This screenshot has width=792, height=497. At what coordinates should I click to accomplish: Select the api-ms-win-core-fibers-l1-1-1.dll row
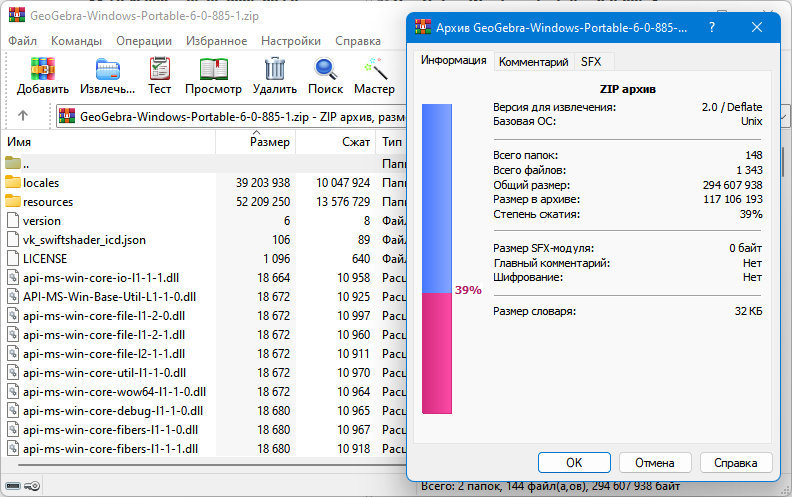coord(206,449)
